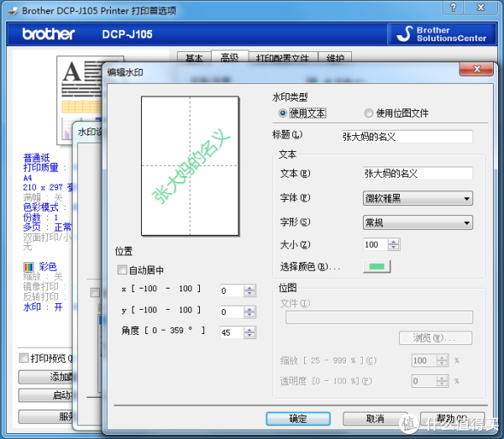
Task: Close the printer preferences window
Action: [x=480, y=8]
